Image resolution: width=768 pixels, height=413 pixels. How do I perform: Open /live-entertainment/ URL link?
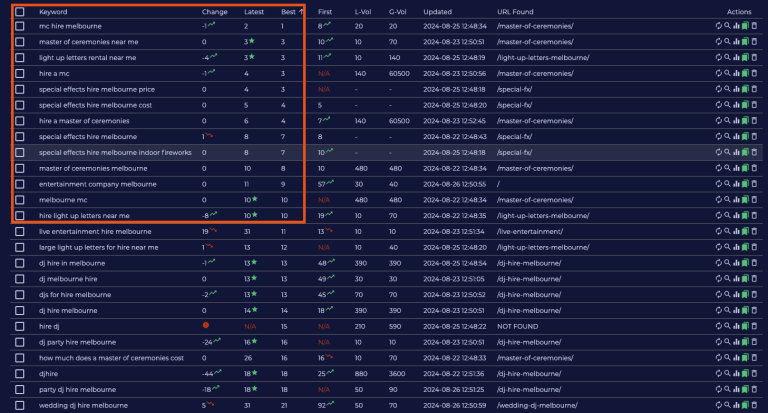tap(529, 231)
